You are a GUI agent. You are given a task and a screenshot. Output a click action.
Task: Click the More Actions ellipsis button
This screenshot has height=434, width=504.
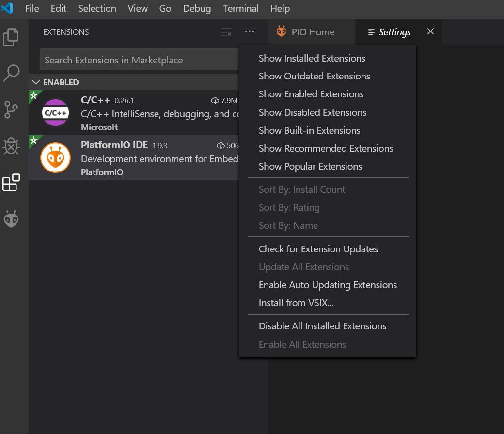(250, 31)
